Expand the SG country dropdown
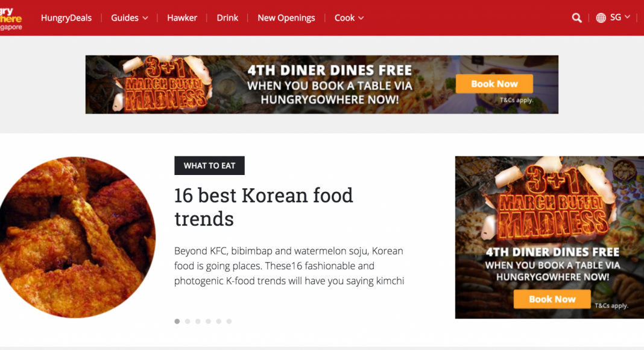Image resolution: width=644 pixels, height=350 pixels. click(x=620, y=17)
